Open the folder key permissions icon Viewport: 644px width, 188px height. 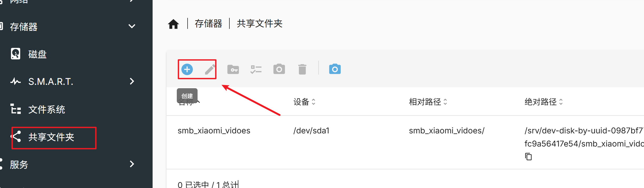tap(233, 69)
